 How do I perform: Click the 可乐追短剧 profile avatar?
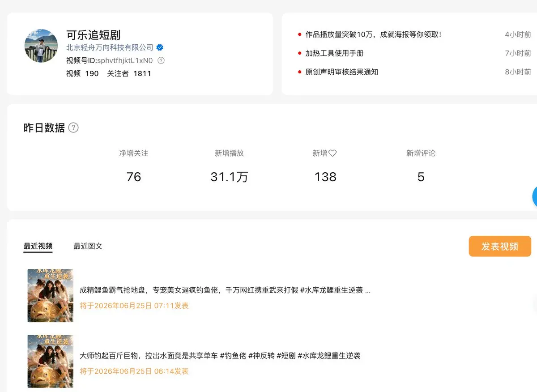coord(41,46)
